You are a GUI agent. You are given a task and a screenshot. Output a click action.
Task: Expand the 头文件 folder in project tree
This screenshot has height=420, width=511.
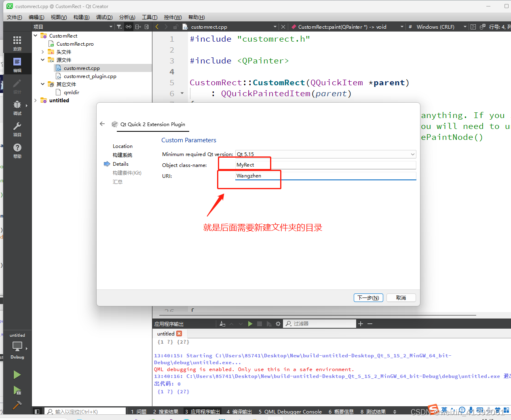[x=42, y=51]
